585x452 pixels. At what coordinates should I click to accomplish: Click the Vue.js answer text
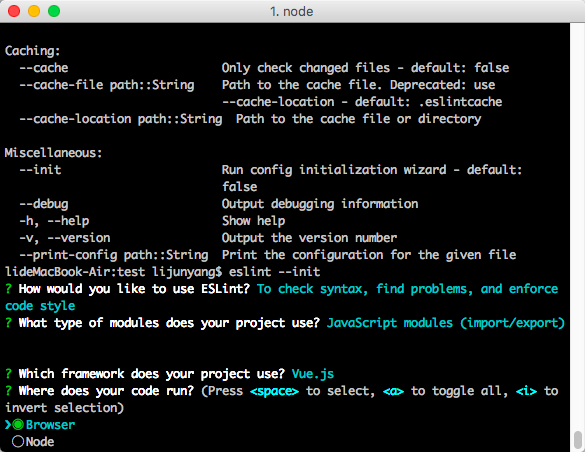[313, 374]
